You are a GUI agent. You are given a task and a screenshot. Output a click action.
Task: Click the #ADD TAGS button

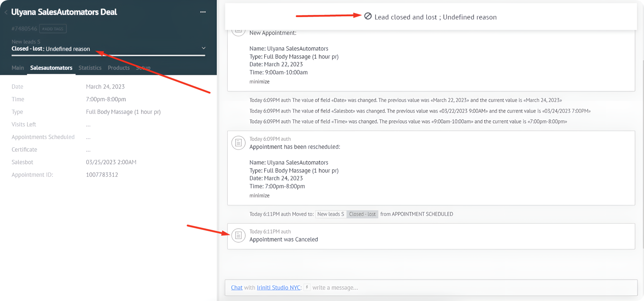53,29
